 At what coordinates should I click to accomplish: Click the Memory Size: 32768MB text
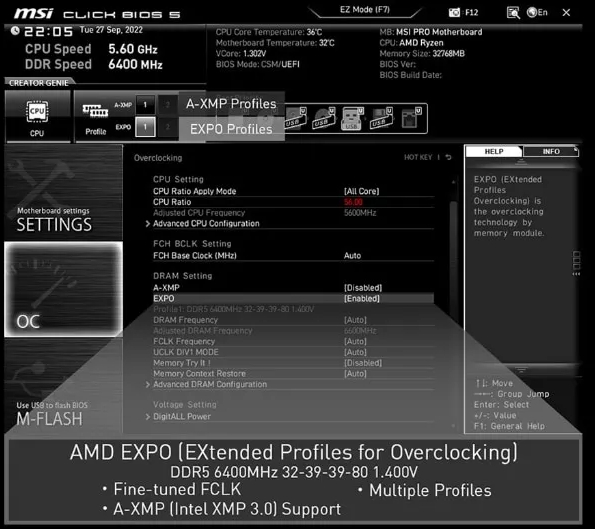[422, 54]
